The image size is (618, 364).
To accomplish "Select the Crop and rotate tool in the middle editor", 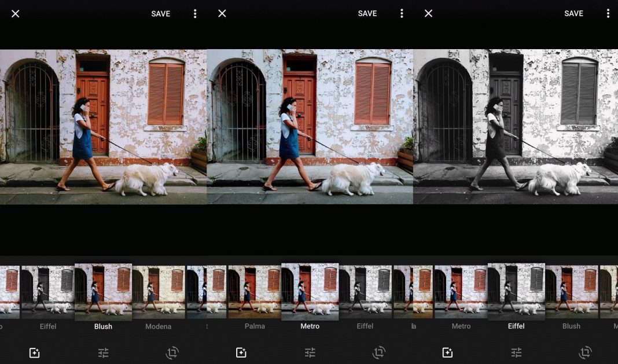I will pos(378,352).
